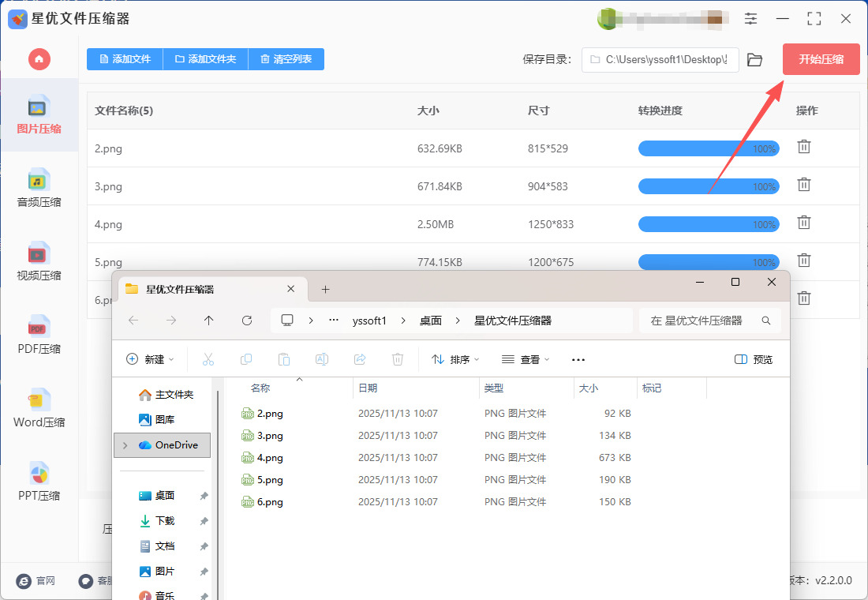This screenshot has width=868, height=600.
Task: Select PPT压缩 in the sidebar
Action: click(39, 482)
